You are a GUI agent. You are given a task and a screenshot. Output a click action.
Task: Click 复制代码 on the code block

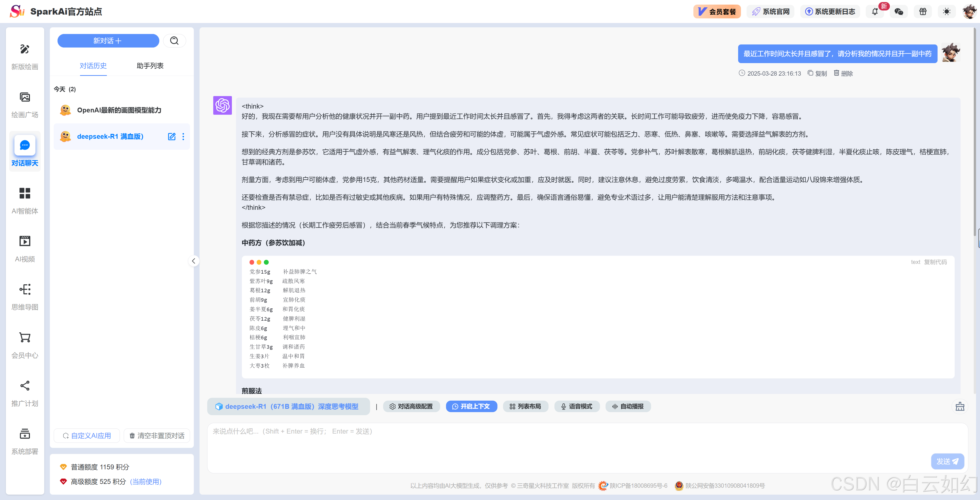[935, 262]
